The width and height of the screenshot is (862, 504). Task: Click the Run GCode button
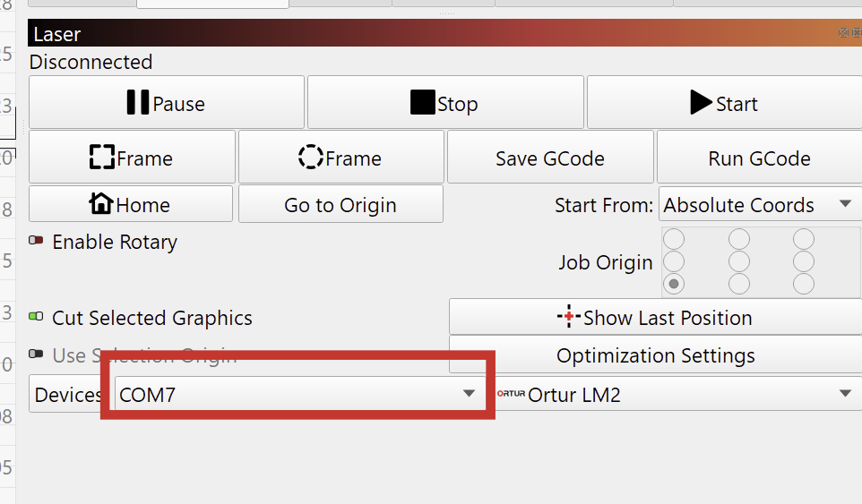tap(759, 158)
